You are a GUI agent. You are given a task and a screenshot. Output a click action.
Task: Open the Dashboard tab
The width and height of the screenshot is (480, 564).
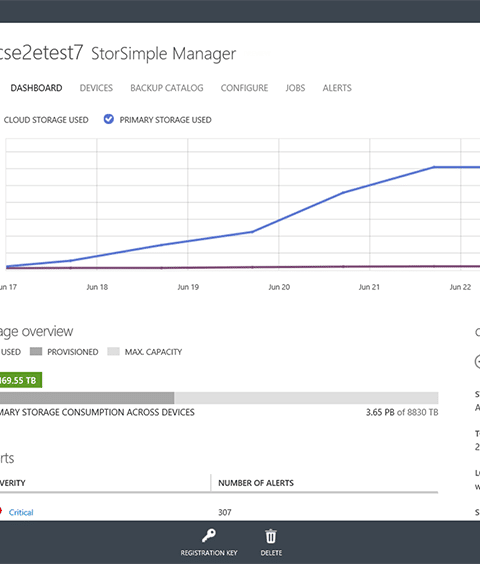[36, 88]
